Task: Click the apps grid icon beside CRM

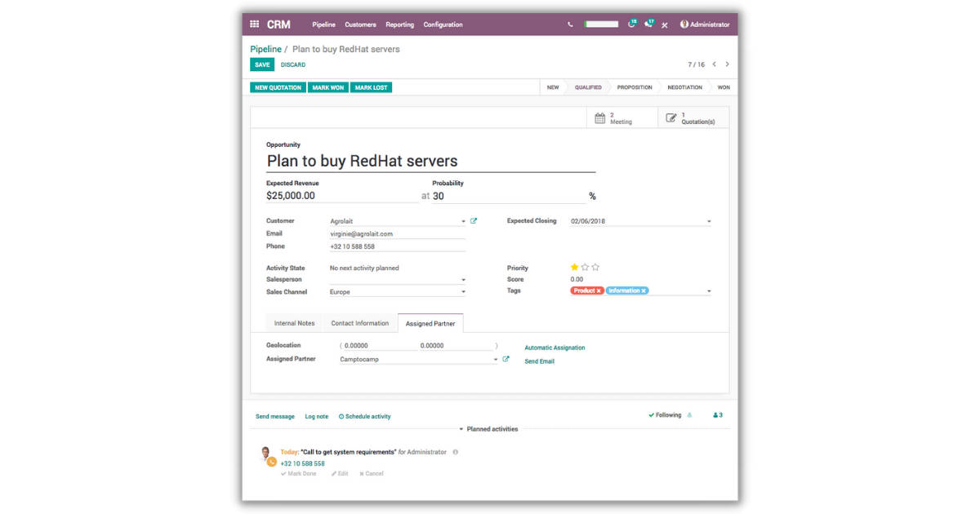Action: click(254, 24)
